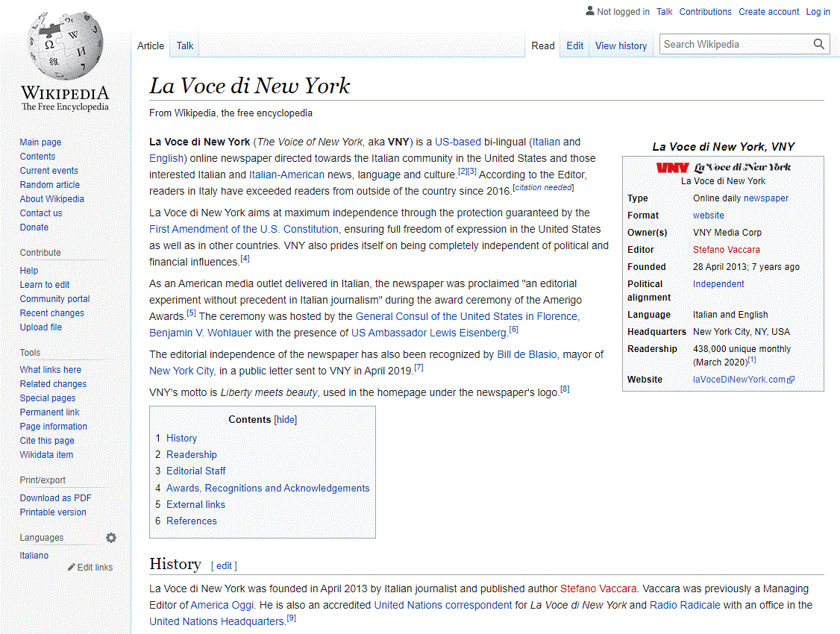This screenshot has height=634, width=840.
Task: Open Cite this page link
Action: (x=47, y=441)
